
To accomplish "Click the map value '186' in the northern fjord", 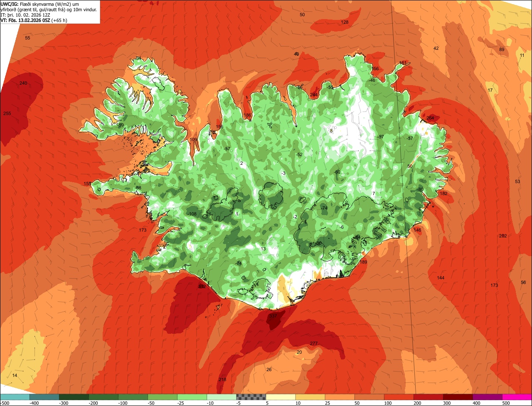I will [x=247, y=115].
